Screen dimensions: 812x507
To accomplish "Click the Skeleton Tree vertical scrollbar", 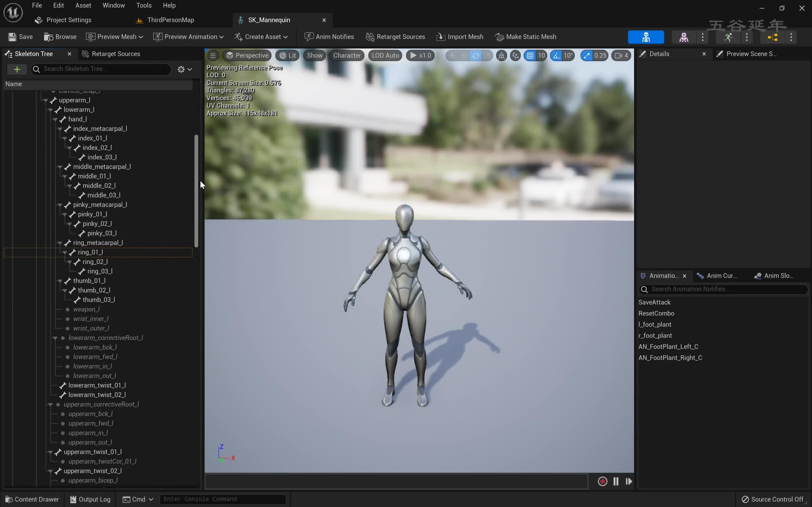I will [x=196, y=191].
